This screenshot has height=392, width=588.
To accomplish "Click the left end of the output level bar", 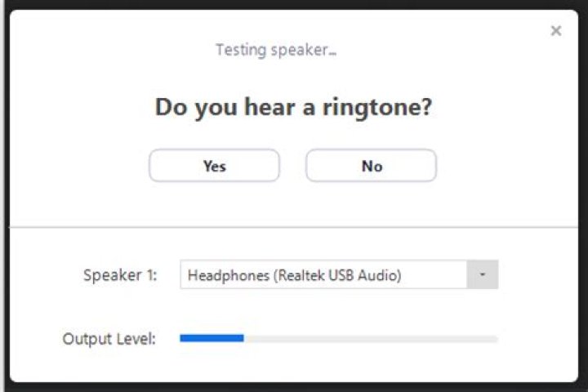I will tap(183, 338).
